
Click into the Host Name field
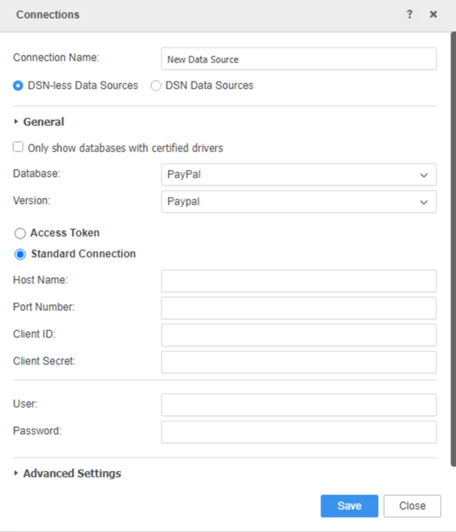click(299, 281)
